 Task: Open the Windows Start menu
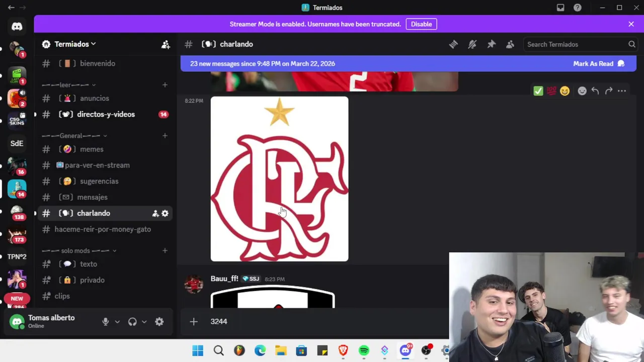(x=198, y=351)
